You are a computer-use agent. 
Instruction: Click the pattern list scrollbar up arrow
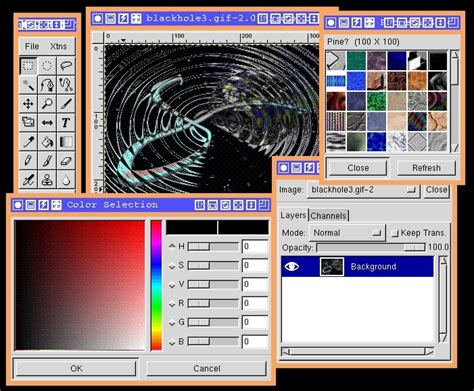pyautogui.click(x=455, y=55)
